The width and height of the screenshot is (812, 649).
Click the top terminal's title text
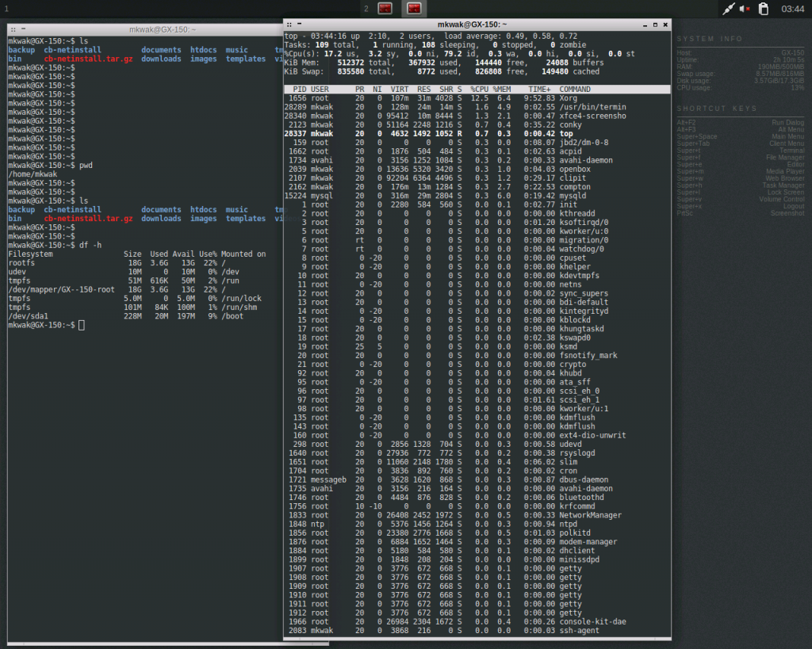[472, 25]
